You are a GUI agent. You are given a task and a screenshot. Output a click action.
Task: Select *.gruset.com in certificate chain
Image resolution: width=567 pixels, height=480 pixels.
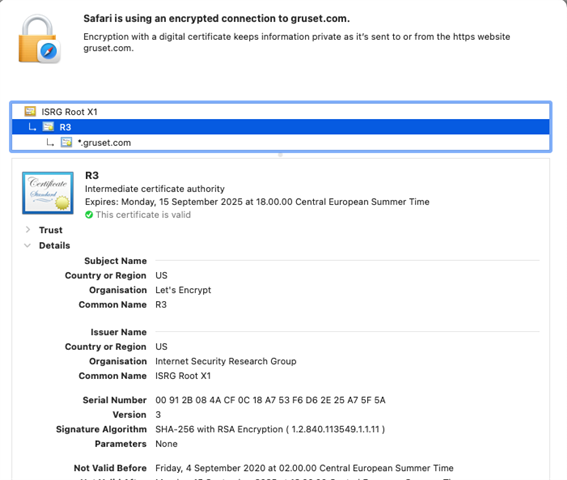(x=281, y=143)
